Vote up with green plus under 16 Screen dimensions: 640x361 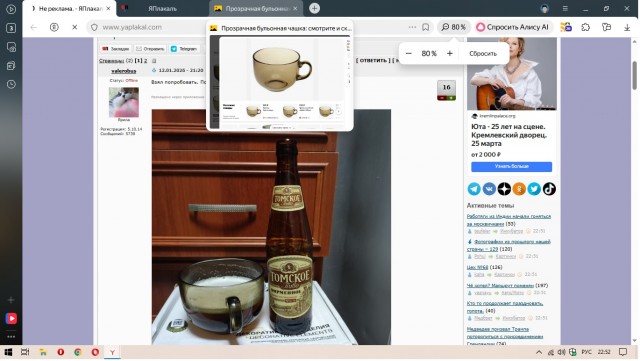451,98
